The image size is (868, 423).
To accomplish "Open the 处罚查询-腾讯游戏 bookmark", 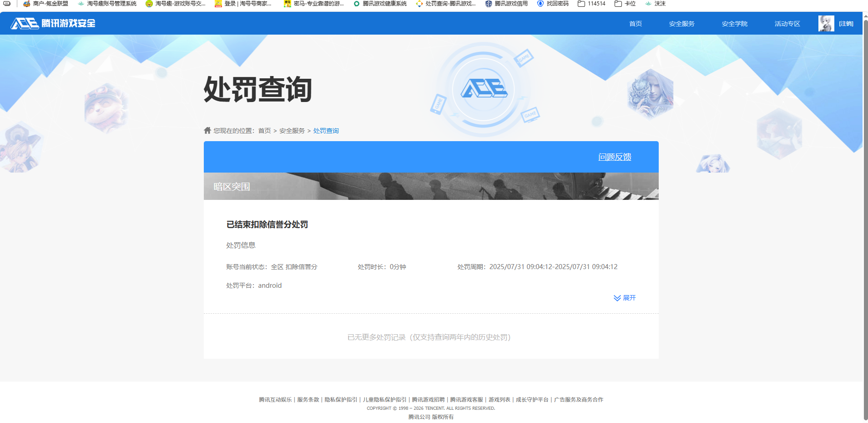I will tap(446, 4).
